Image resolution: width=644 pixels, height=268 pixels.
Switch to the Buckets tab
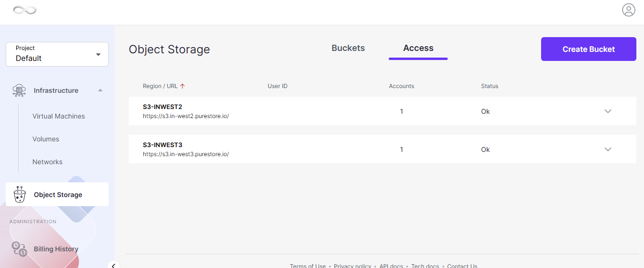coord(348,48)
